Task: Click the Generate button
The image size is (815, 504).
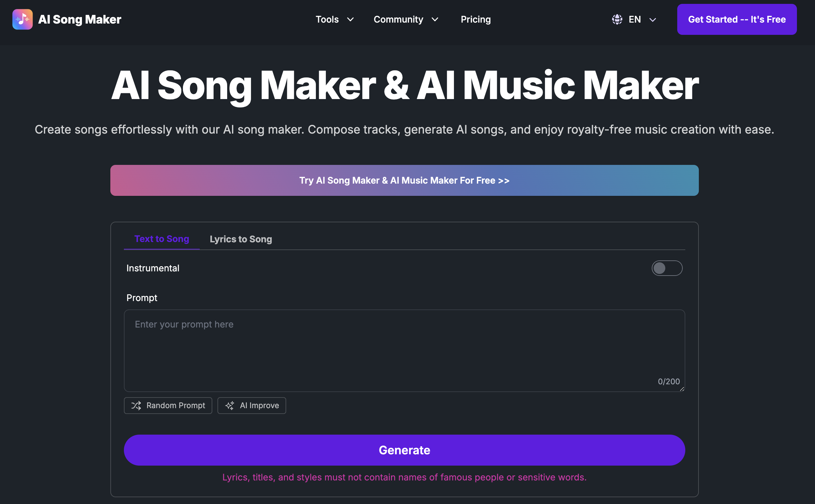Action: coord(404,450)
